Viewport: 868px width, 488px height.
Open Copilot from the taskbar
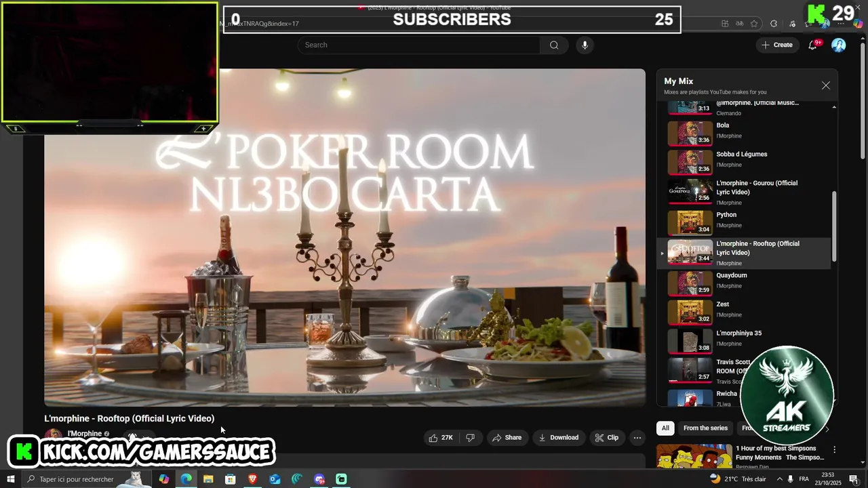163,479
